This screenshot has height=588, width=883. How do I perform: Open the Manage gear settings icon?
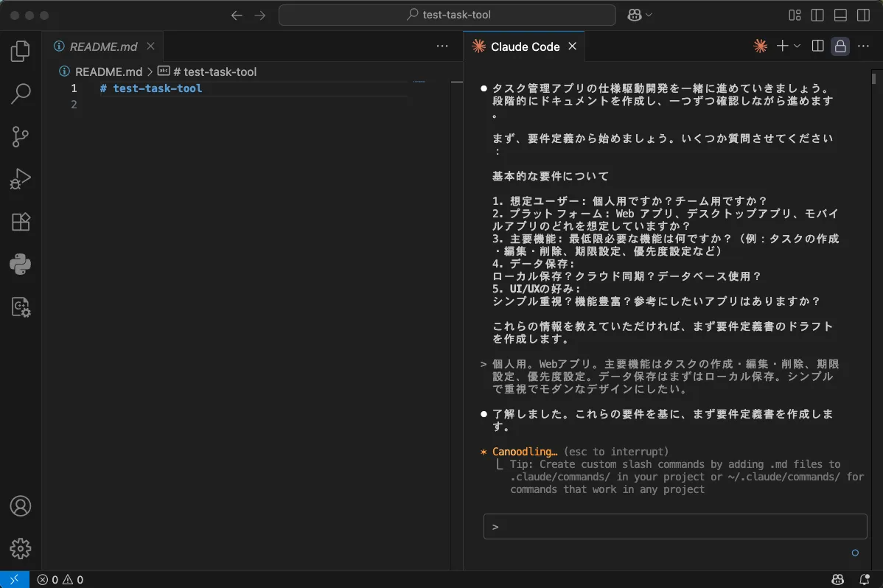tap(21, 548)
